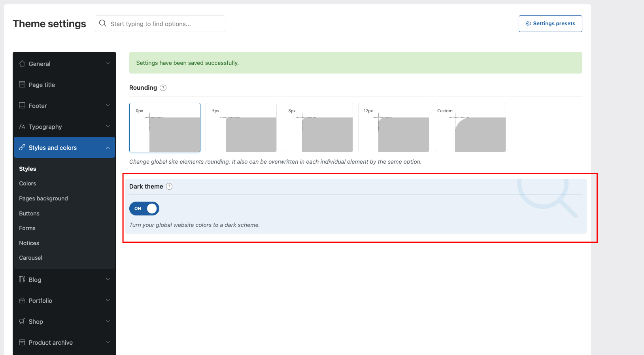Viewport: 644px width, 355px height.
Task: Click the Rounding heading text
Action: pos(143,88)
